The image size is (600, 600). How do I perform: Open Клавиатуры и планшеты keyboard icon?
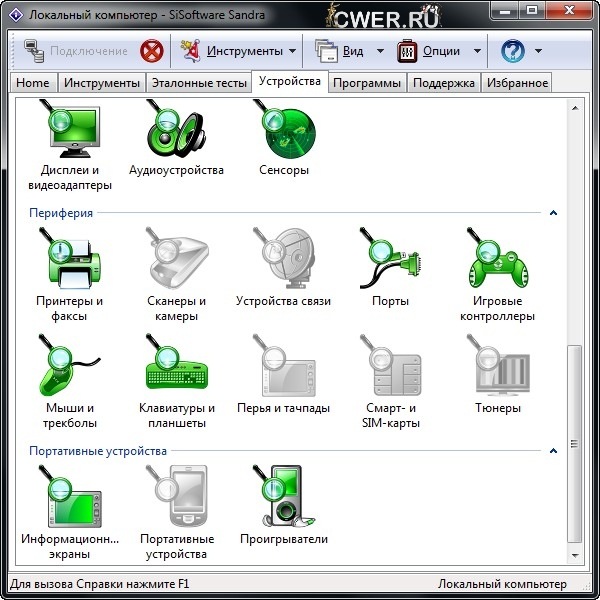176,367
